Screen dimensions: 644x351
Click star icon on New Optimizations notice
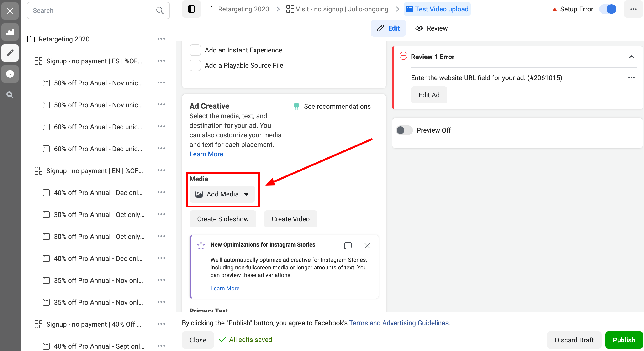coord(201,245)
